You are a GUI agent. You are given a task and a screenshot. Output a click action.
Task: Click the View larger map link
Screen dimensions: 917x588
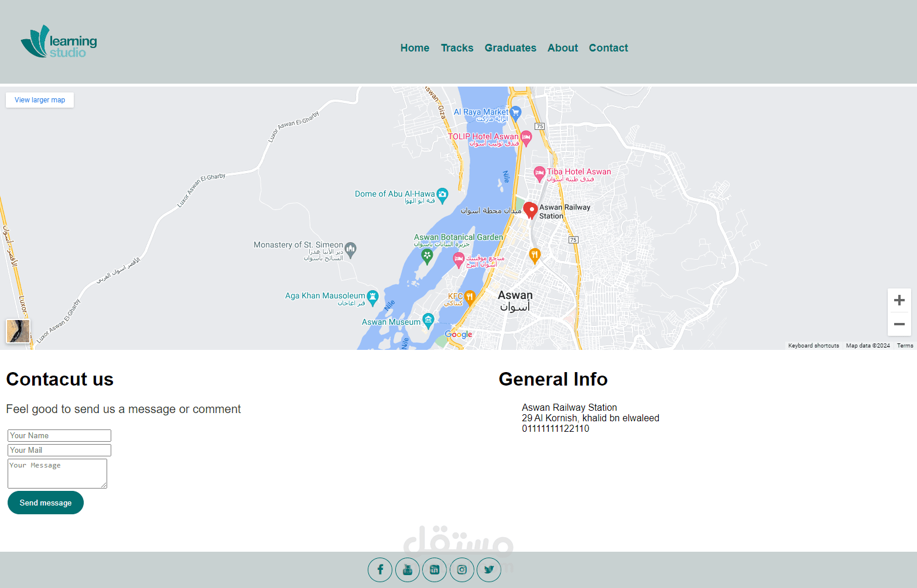coord(40,100)
